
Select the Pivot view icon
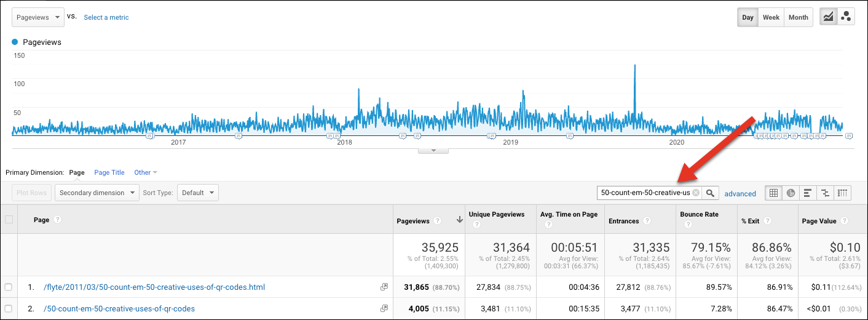pos(842,193)
